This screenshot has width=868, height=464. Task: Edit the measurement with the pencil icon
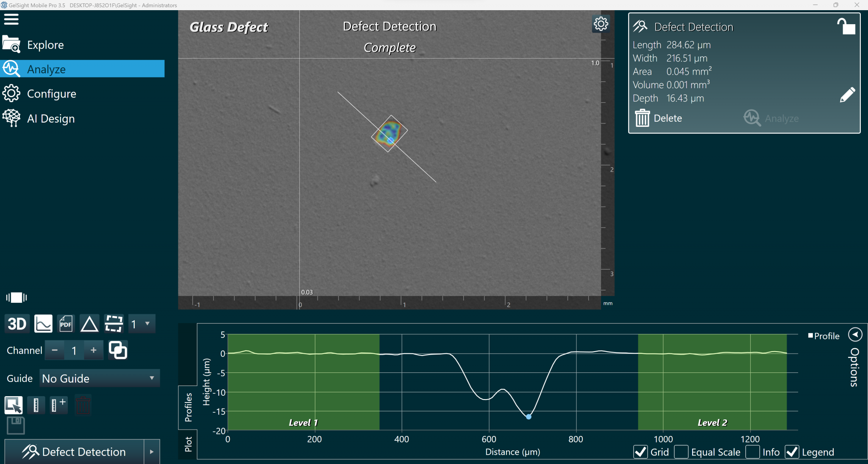847,94
